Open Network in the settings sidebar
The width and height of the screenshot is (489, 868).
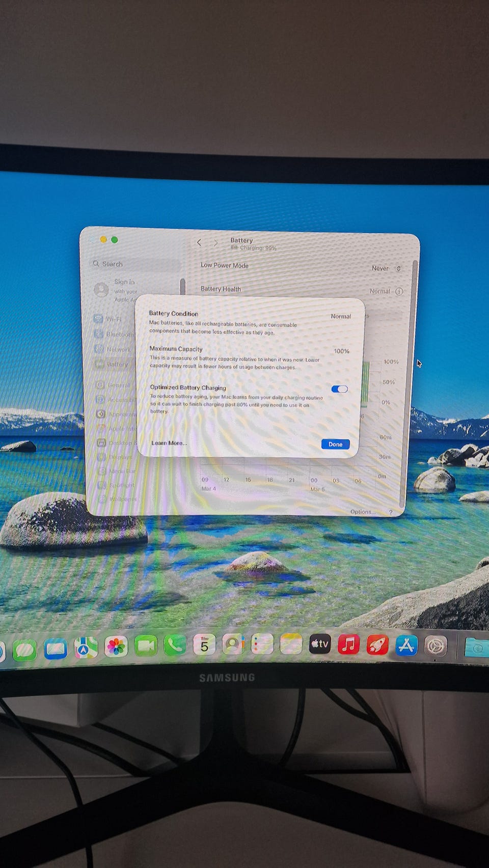pos(113,349)
